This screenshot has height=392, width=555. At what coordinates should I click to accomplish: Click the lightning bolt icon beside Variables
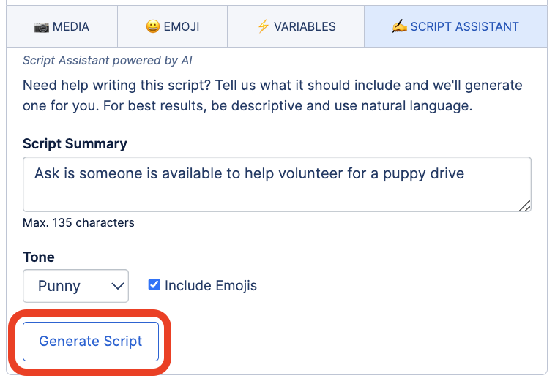coord(263,27)
